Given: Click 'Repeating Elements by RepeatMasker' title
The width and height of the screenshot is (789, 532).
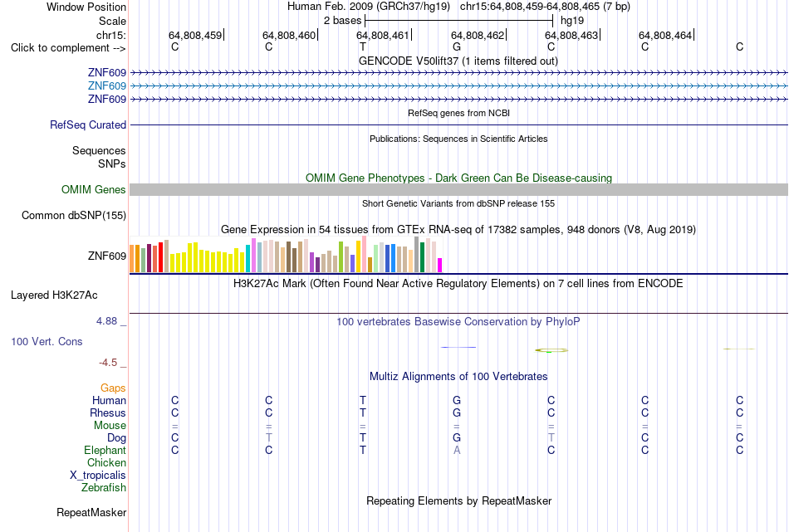Looking at the screenshot, I should 458,501.
